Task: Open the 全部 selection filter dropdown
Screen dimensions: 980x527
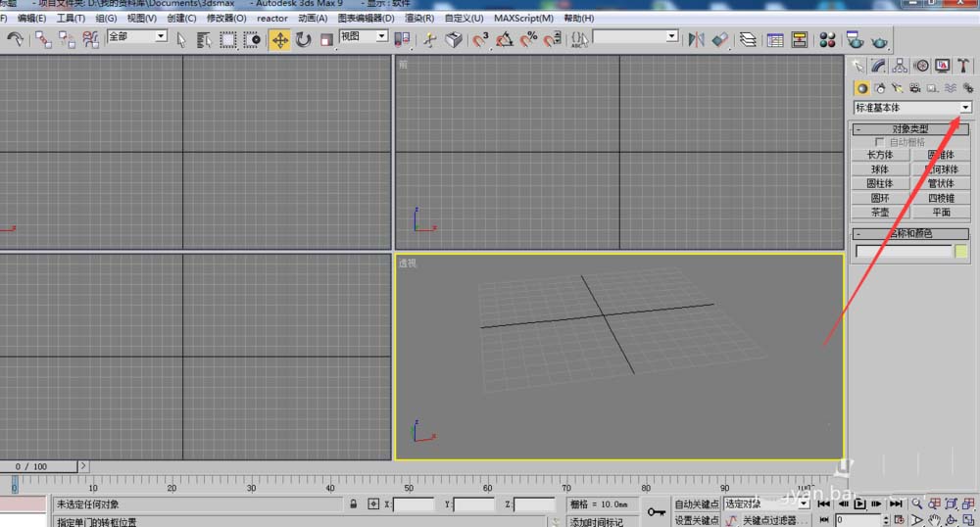Action: point(137,36)
